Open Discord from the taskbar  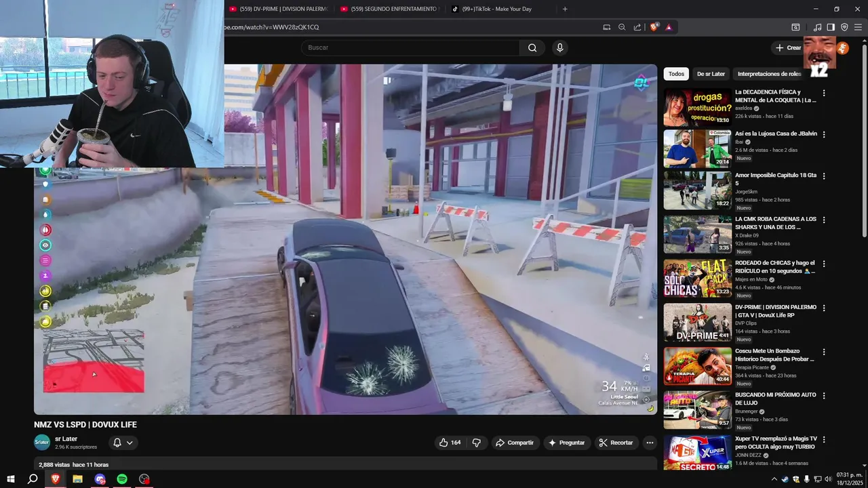click(100, 479)
